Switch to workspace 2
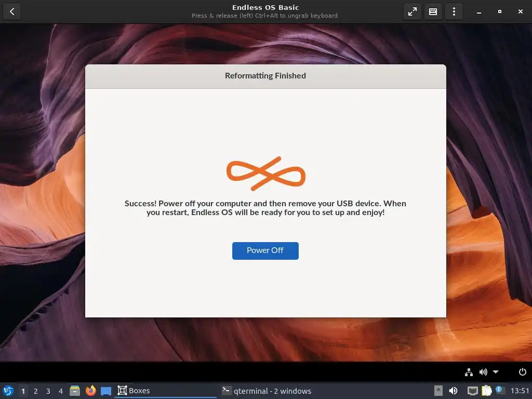Image resolution: width=532 pixels, height=399 pixels. (36, 391)
